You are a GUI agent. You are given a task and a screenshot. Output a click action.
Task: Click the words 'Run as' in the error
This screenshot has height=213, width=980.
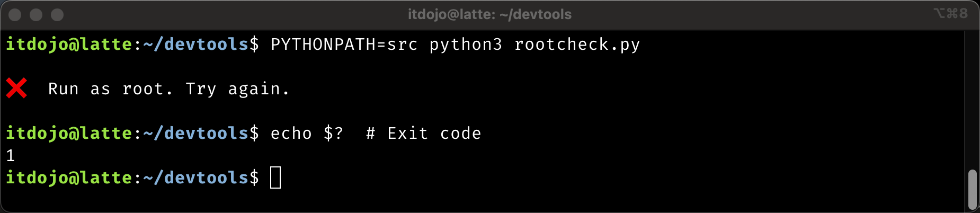[79, 89]
